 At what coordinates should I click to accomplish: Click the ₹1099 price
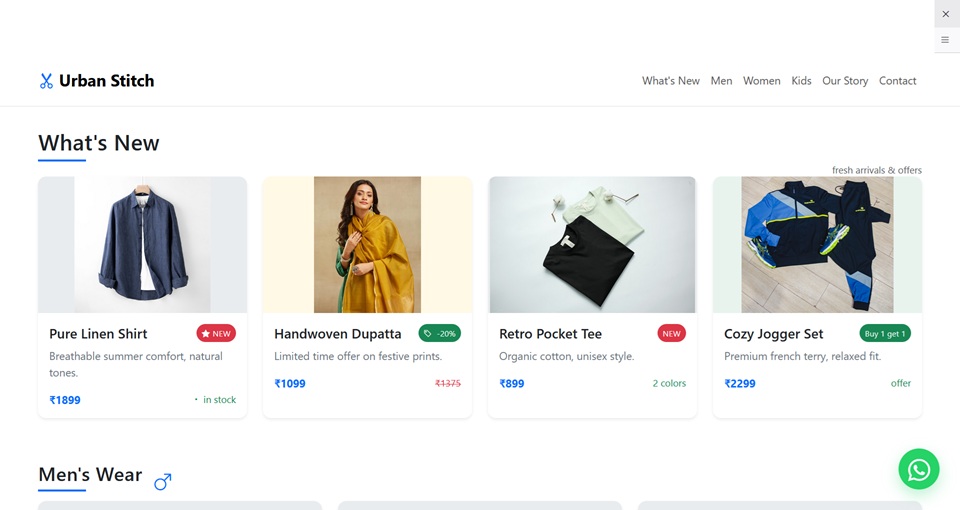point(290,383)
